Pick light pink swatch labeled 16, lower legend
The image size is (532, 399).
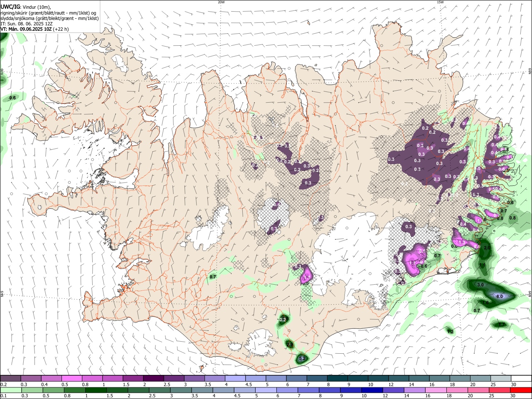tap(436, 390)
